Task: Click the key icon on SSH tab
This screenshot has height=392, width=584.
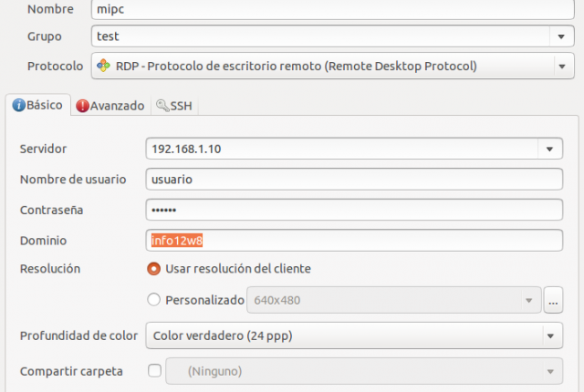Action: (162, 106)
